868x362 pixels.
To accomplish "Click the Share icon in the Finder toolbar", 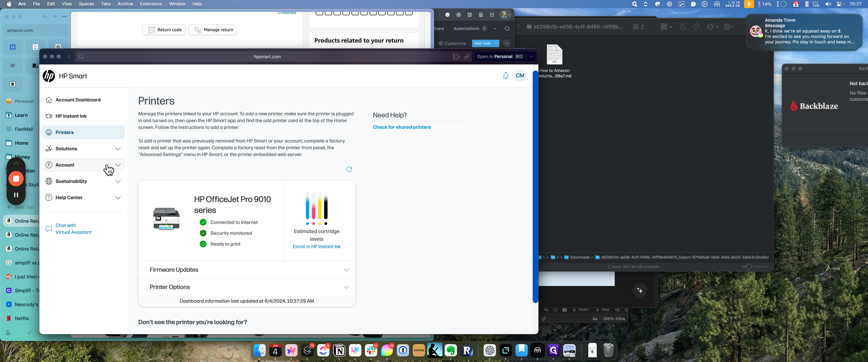I will pyautogui.click(x=682, y=27).
